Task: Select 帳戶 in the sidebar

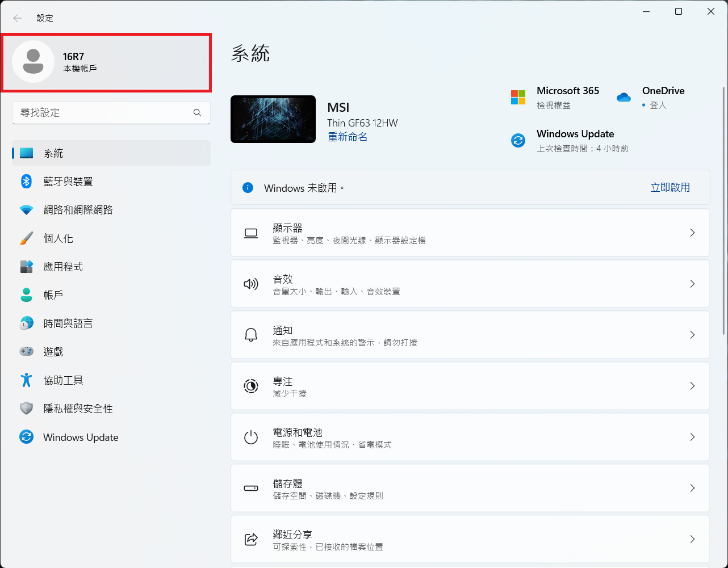Action: pos(53,295)
